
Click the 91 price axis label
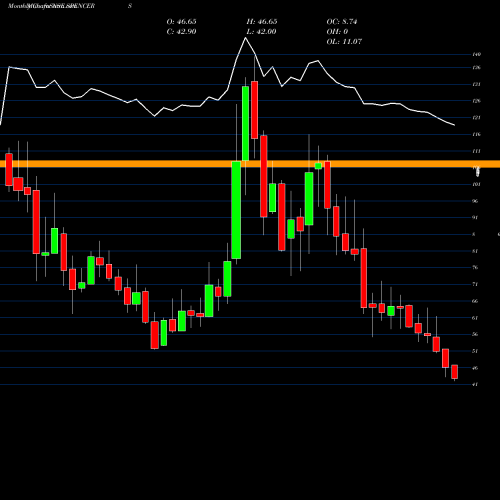(x=475, y=218)
